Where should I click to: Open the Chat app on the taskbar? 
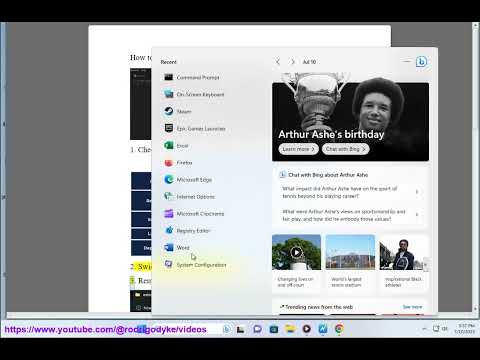(x=257, y=329)
